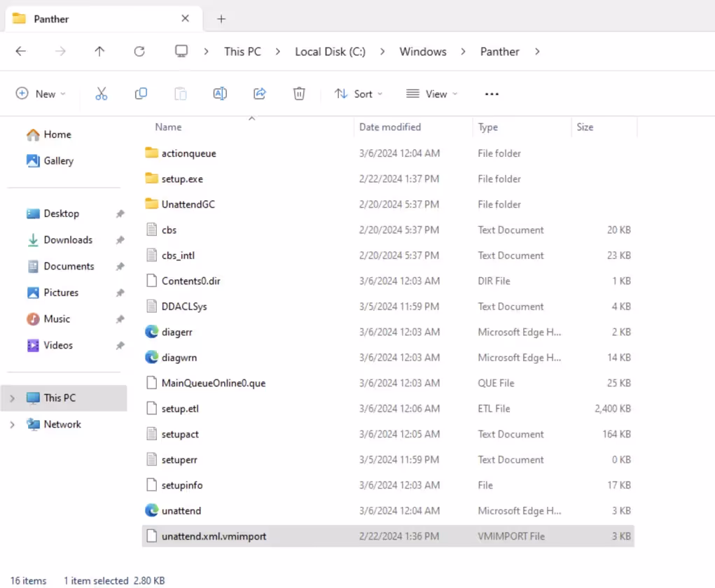Refresh the current folder

point(139,52)
